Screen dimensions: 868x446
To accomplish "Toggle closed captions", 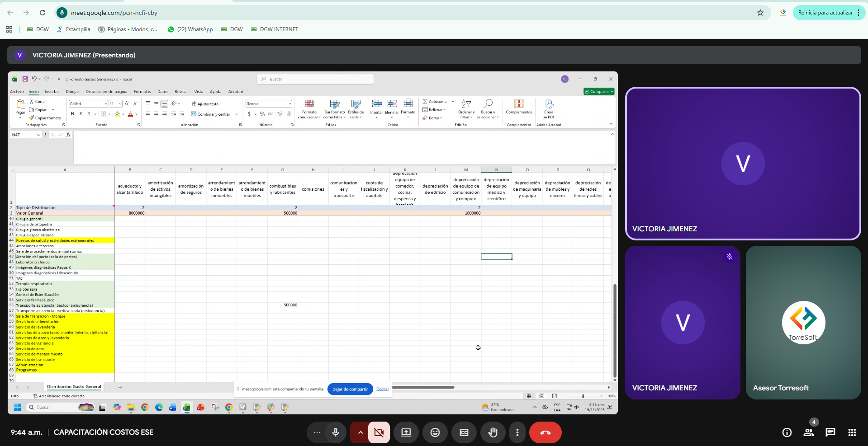I will click(x=464, y=432).
